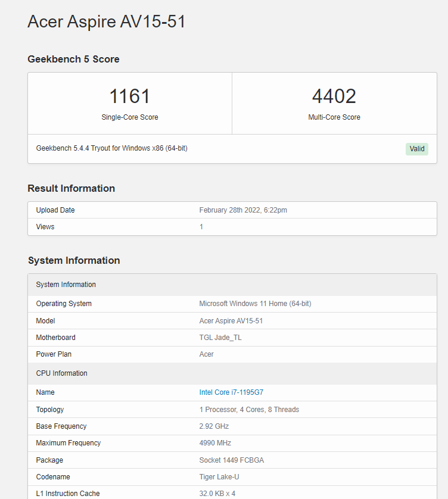448x499 pixels.
Task: Select the Maximum Frequency label
Action: (x=68, y=443)
